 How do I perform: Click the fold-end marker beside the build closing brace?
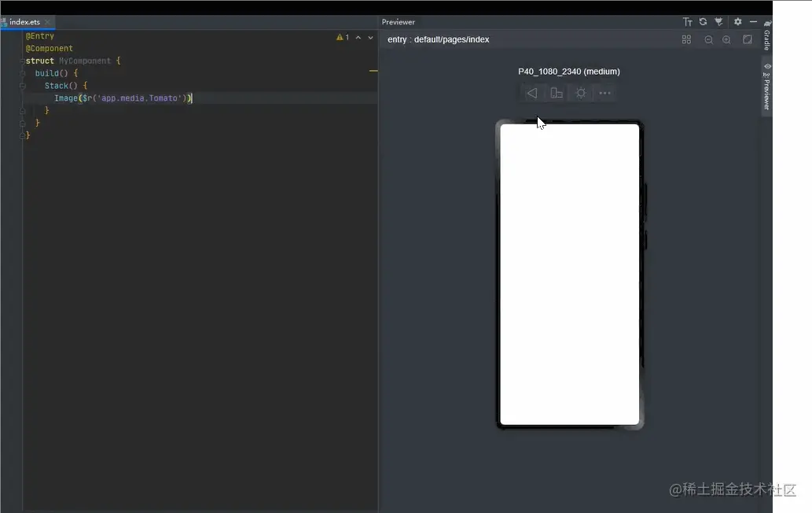pyautogui.click(x=22, y=124)
